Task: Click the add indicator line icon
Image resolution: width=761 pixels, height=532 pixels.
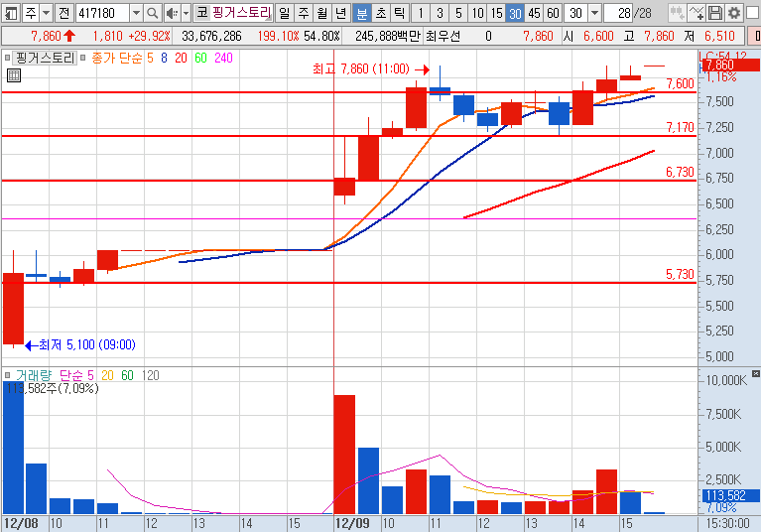Action: (x=696, y=13)
